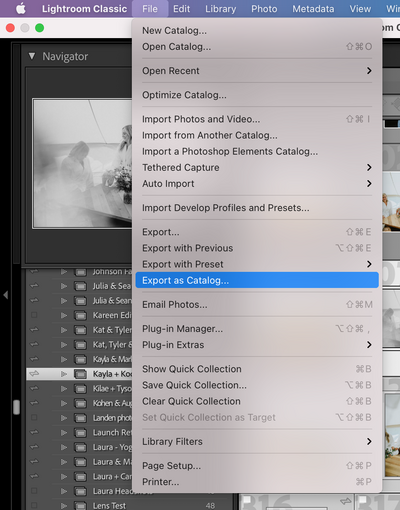400x510 pixels.
Task: Select Clear Quick Collection
Action: [257, 401]
